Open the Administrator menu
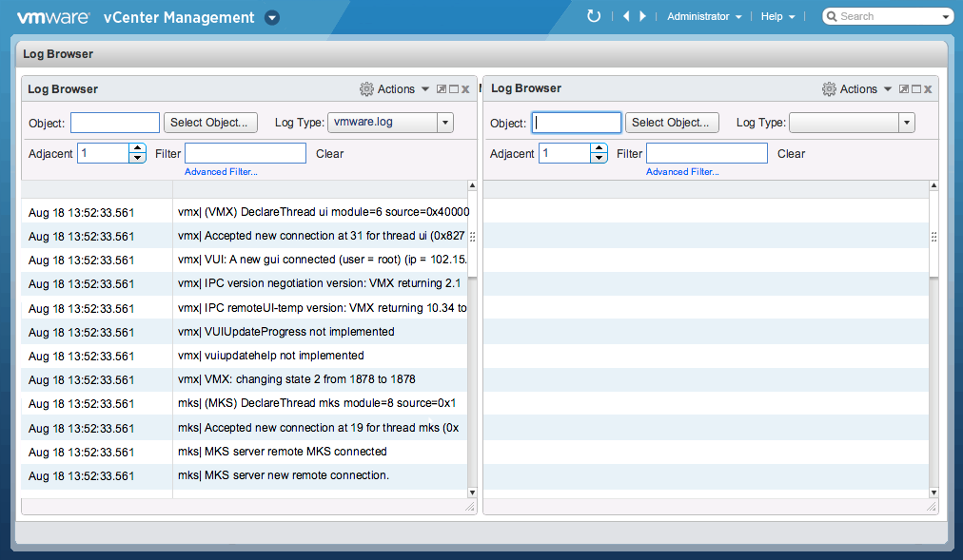963x560 pixels. point(704,17)
